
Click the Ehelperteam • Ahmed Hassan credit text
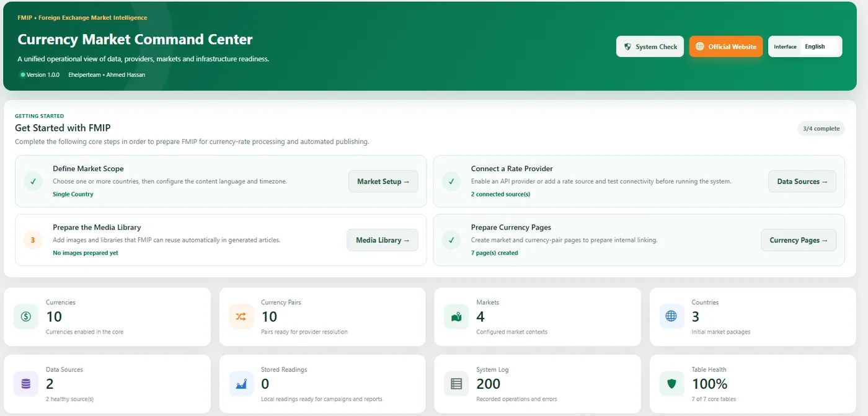point(107,74)
